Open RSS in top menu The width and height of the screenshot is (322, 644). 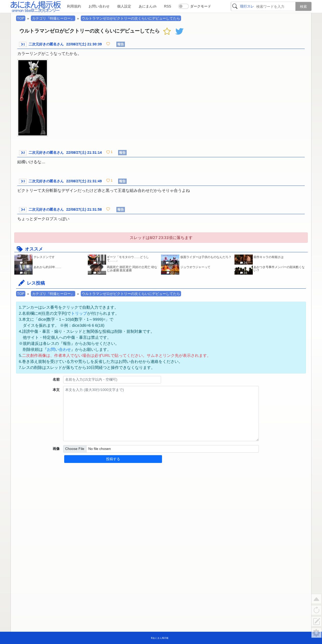168,6
